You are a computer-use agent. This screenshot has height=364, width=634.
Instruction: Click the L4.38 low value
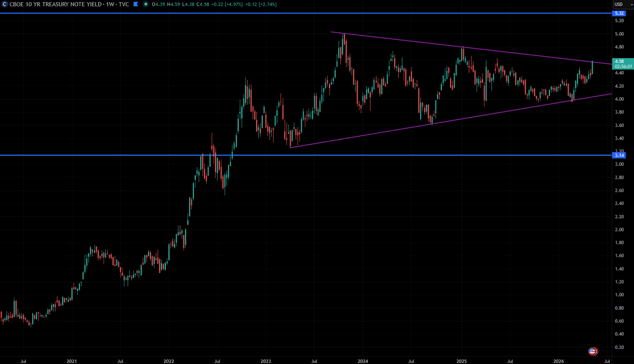(189, 4)
